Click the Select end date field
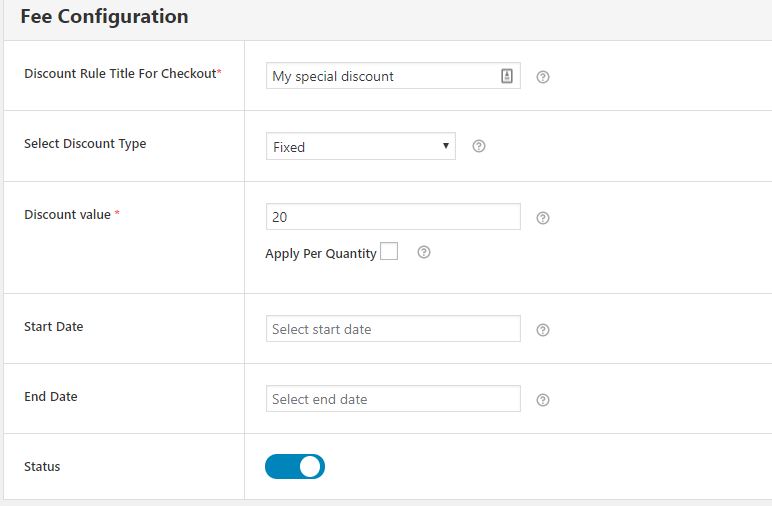This screenshot has width=772, height=506. click(x=393, y=399)
